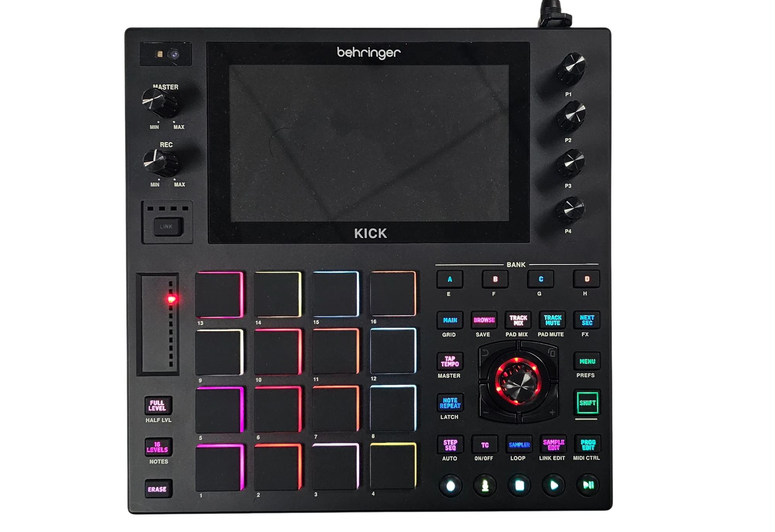Open the SAMPLER button

coord(519,444)
